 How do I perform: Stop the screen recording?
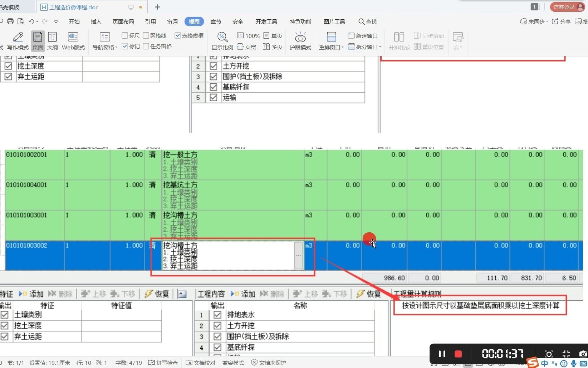click(458, 354)
